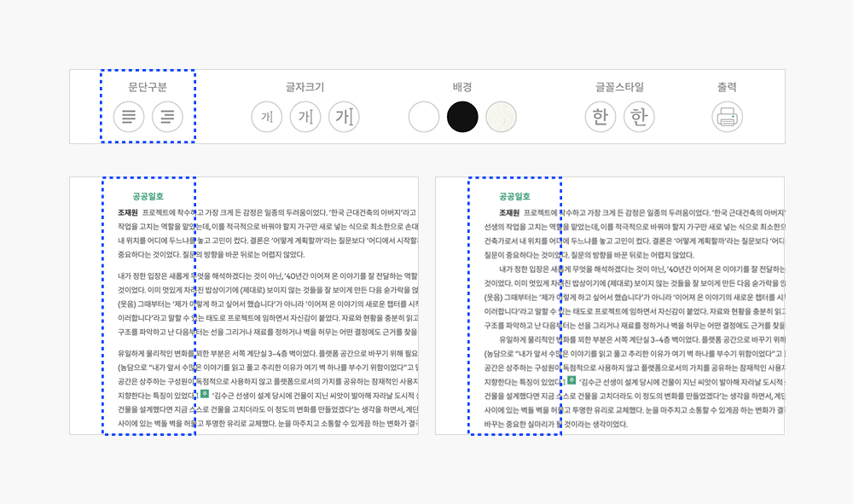Viewport: 853px width, 504px height.
Task: Set the background to black
Action: point(462,116)
